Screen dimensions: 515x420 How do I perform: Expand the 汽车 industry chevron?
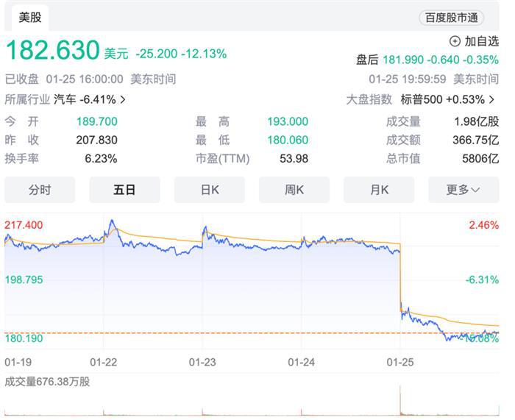(x=122, y=99)
